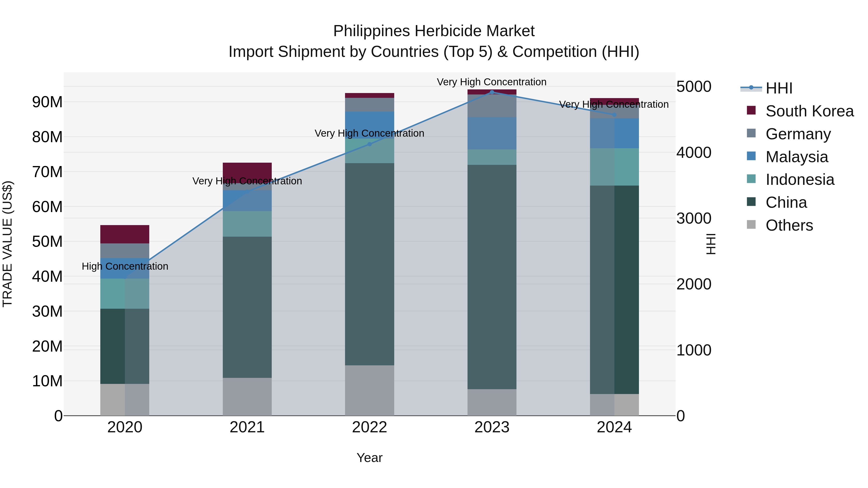868x488 pixels.
Task: Click the 2022 China bar segment
Action: coord(370,264)
